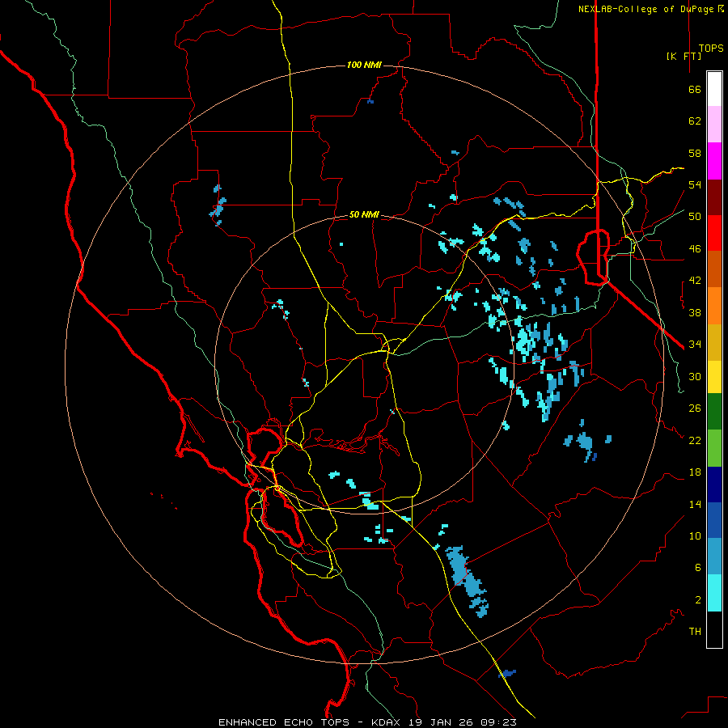728x728 pixels.
Task: Select the light green legend swatch
Action: coord(714,448)
